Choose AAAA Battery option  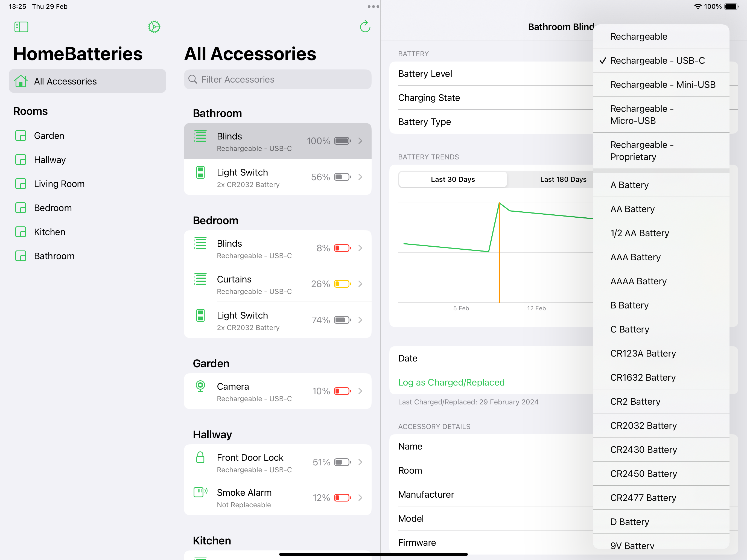coord(661,281)
